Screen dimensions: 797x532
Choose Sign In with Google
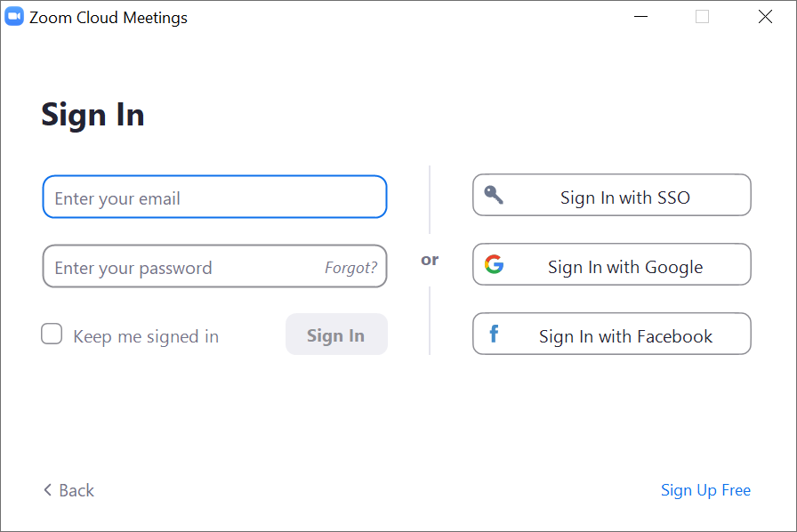pyautogui.click(x=612, y=265)
